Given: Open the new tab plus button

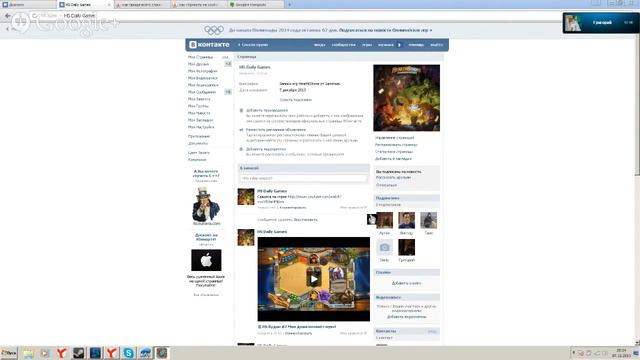Looking at the screenshot, I should 289,4.
